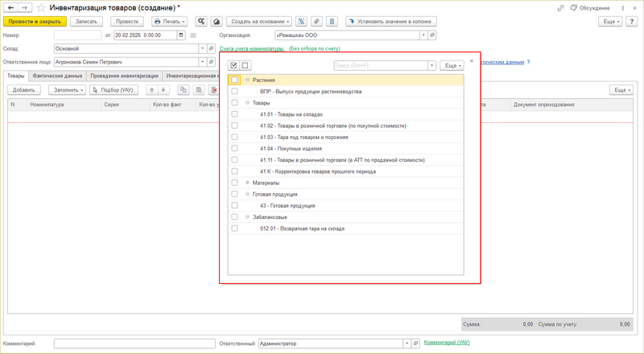Screen dimensions: 644x354
Task: Expand the Материалы tree group
Action: tap(247, 183)
